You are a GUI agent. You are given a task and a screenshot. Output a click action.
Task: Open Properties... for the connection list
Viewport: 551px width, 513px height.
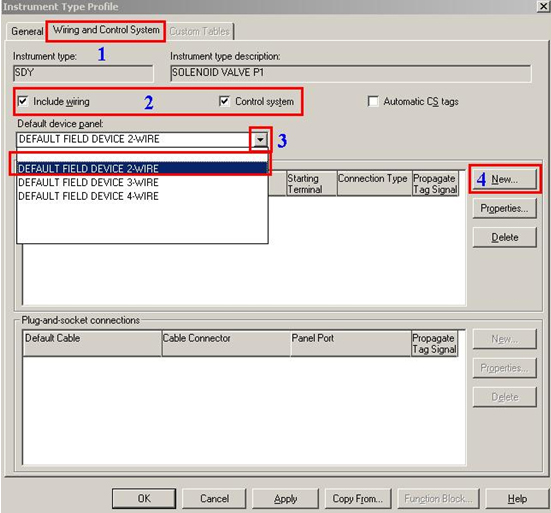(x=505, y=208)
